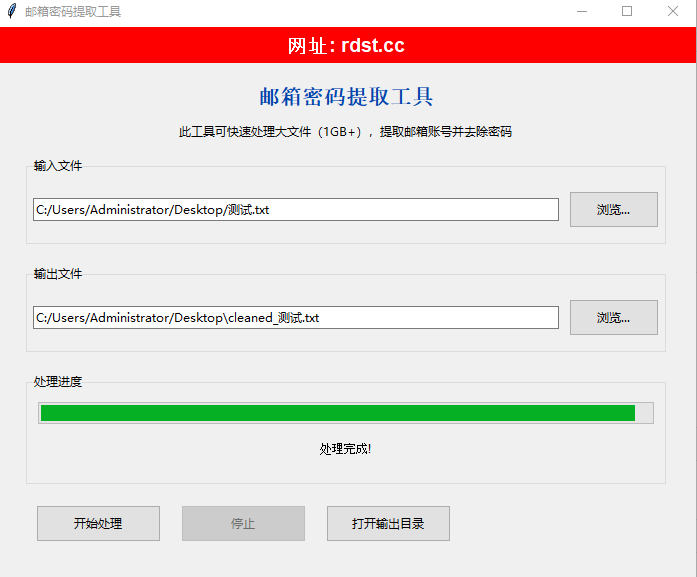Click the 处理完成! status message
Image resolution: width=697 pixels, height=577 pixels.
tap(346, 449)
